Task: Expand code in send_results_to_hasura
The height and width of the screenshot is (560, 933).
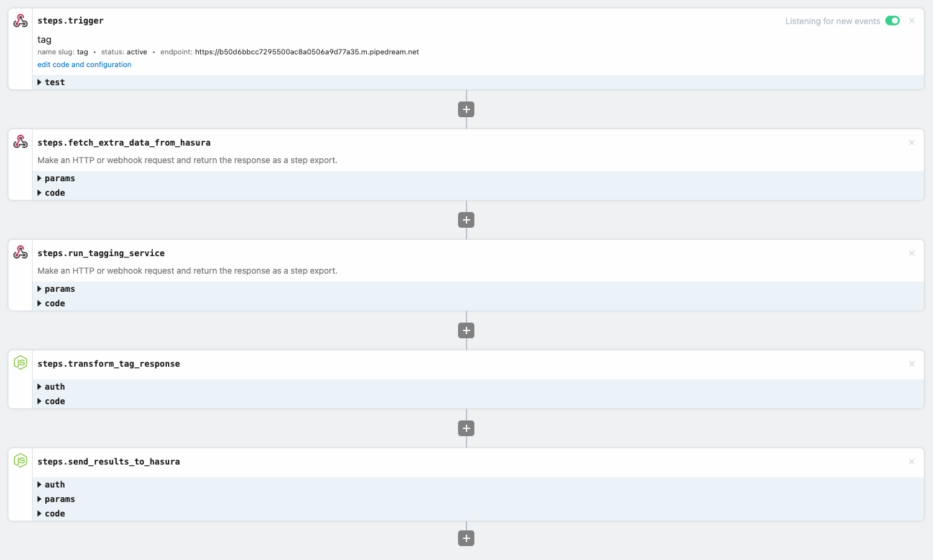Action: coord(478,513)
